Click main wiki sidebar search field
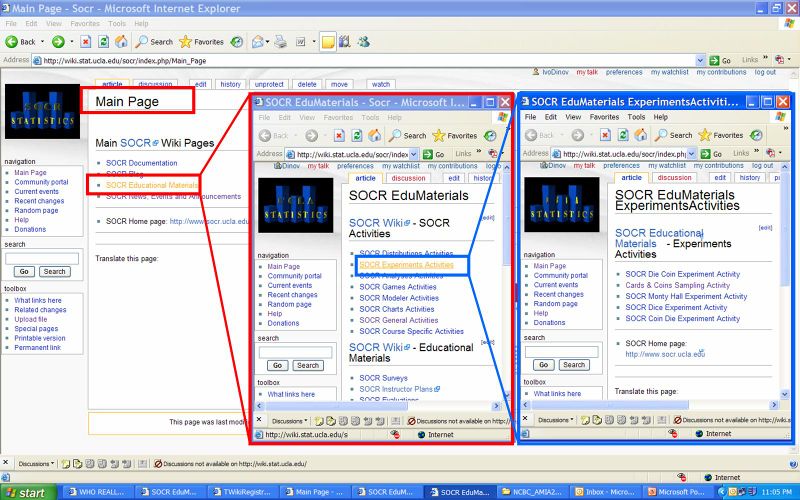The height and width of the screenshot is (500, 800). tap(42, 259)
